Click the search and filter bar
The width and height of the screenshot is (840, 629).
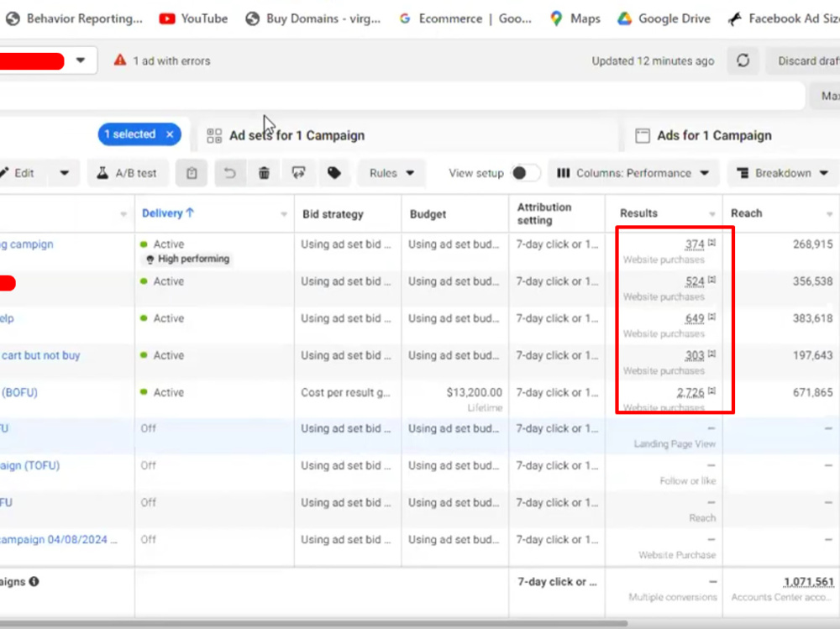pos(402,96)
